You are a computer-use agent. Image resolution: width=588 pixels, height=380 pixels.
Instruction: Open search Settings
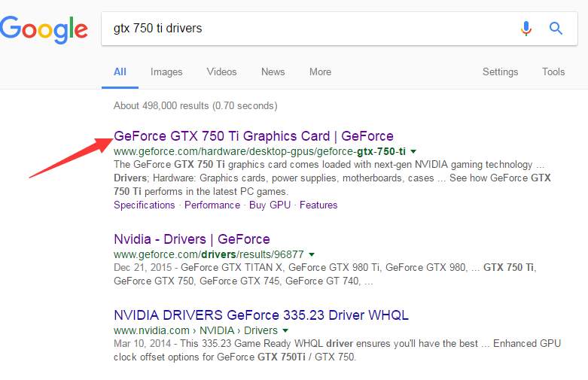(x=500, y=71)
